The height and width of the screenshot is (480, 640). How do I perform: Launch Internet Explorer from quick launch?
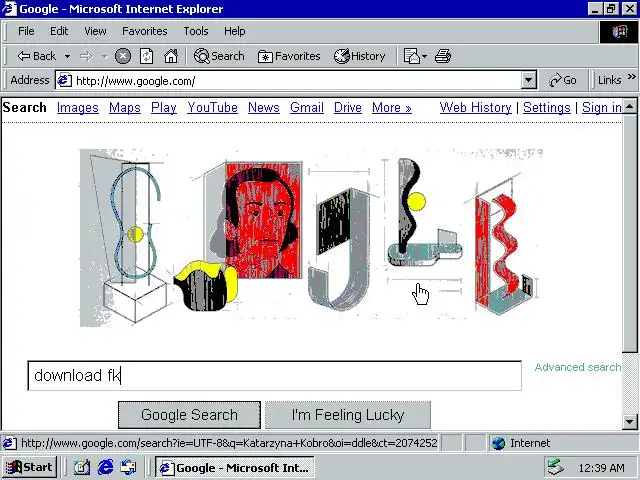(105, 467)
